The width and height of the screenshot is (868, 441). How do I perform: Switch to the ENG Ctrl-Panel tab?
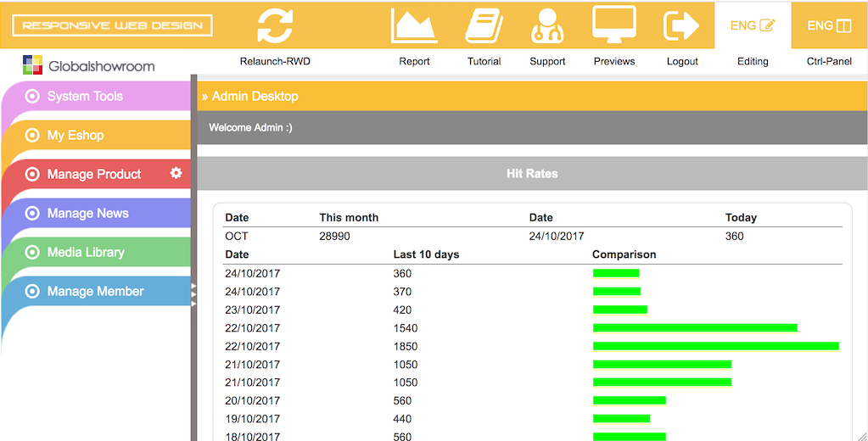pyautogui.click(x=829, y=25)
